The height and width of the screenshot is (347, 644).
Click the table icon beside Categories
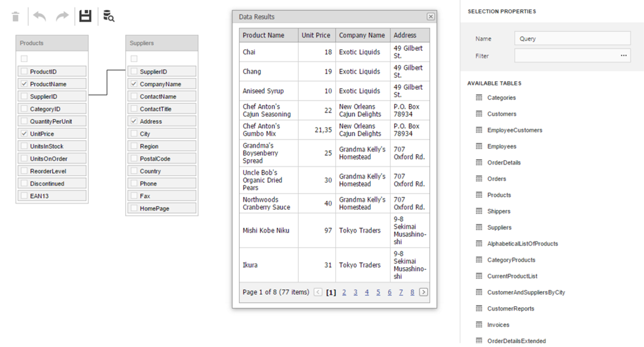point(479,97)
